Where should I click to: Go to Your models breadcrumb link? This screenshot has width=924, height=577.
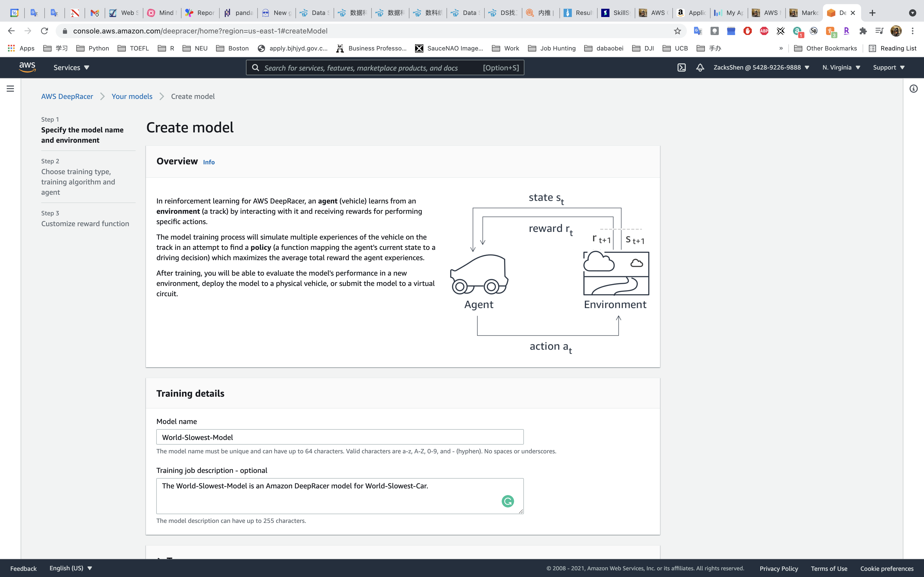132,97
